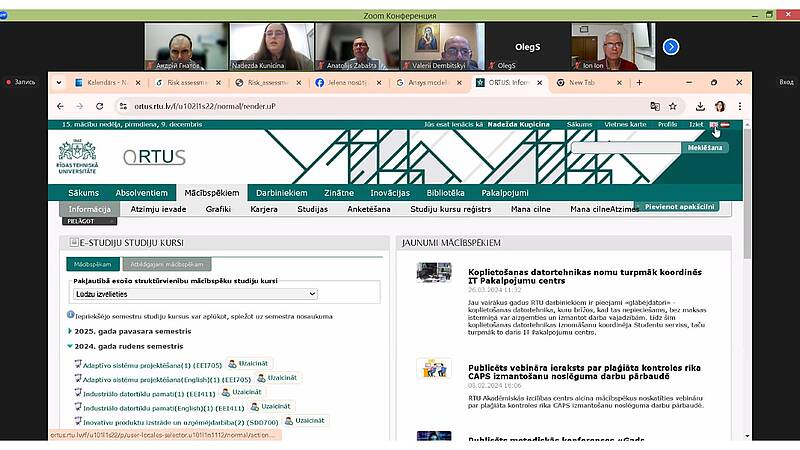Click Uzaicināt for Industriālo datortīklu pamati(1)

pyautogui.click(x=242, y=392)
